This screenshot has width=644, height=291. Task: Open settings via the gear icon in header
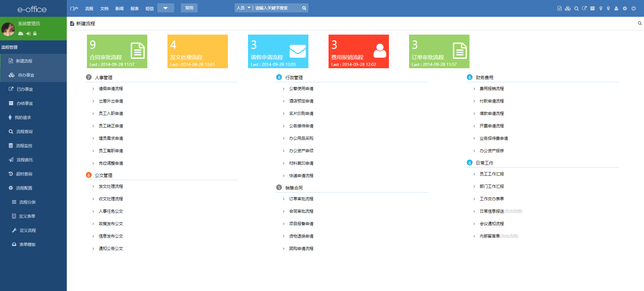625,8
